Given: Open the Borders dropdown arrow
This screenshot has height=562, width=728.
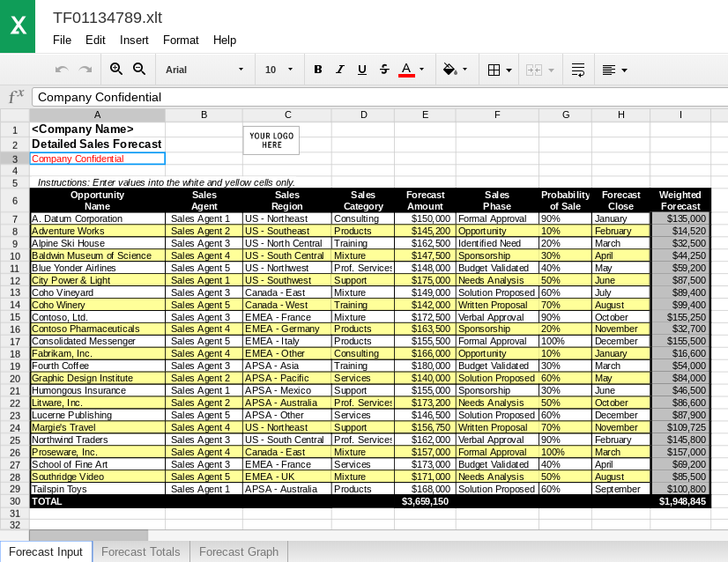Looking at the screenshot, I should [x=509, y=70].
